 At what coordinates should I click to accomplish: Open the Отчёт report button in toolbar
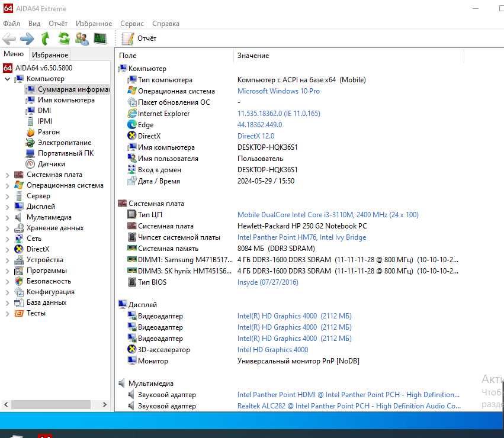tap(139, 38)
